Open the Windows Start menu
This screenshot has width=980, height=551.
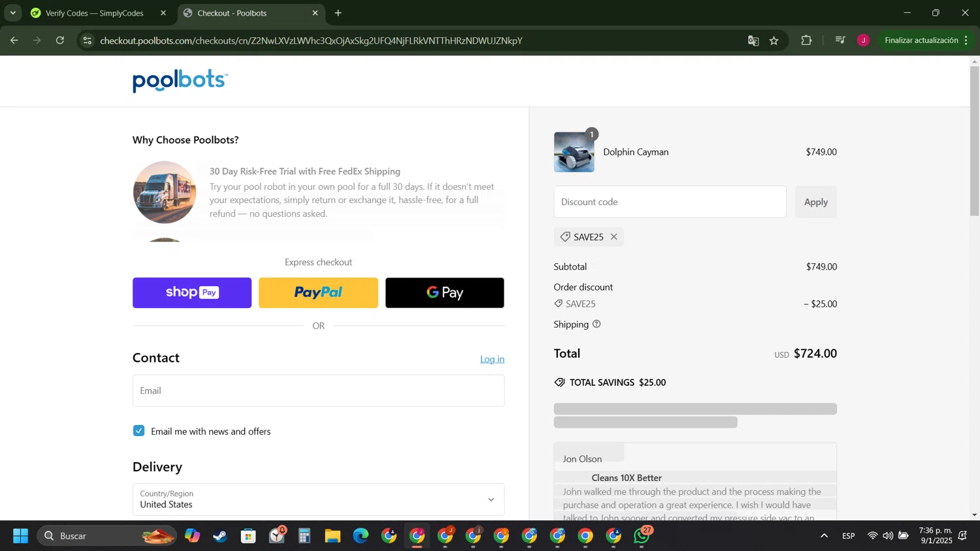pyautogui.click(x=20, y=536)
